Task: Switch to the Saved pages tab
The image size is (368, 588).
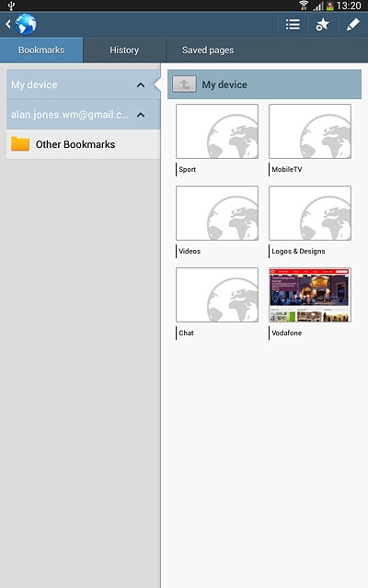Action: pyautogui.click(x=208, y=50)
